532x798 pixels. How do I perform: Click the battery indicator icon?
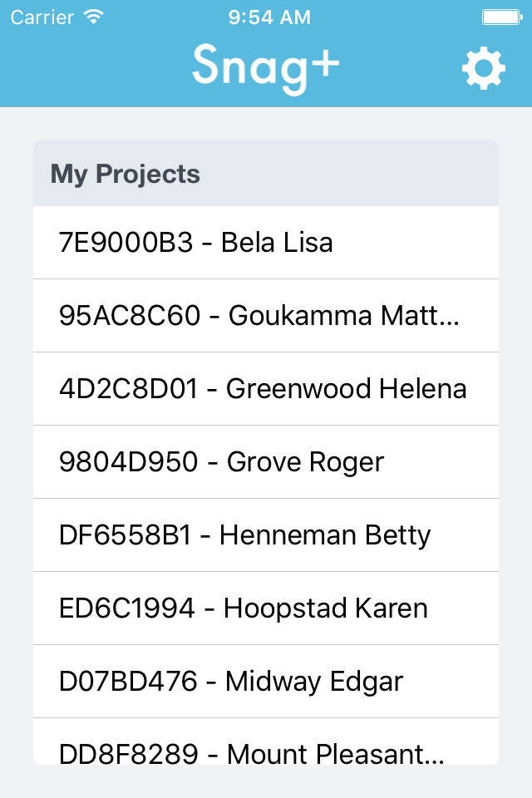[x=501, y=17]
